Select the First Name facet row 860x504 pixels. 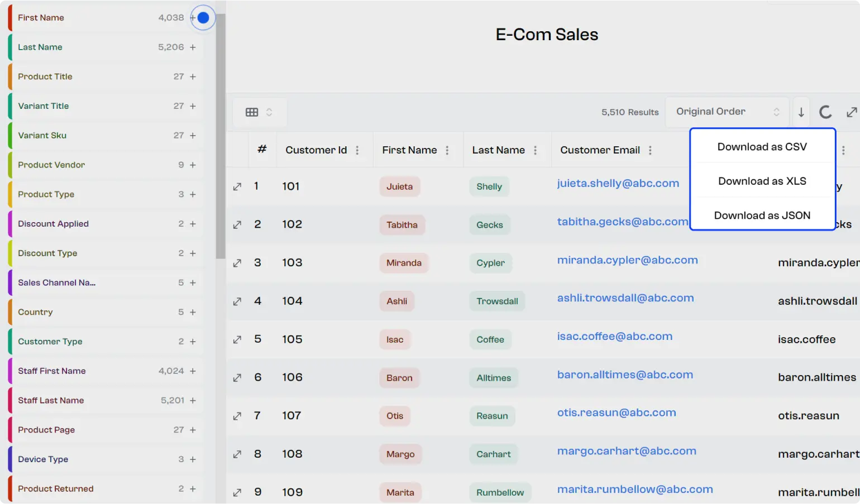(106, 18)
